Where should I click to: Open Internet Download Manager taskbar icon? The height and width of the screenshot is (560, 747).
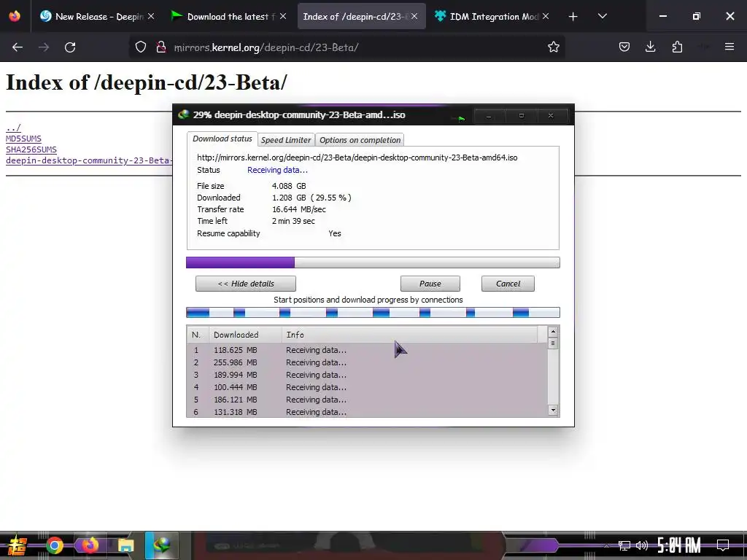pyautogui.click(x=162, y=545)
